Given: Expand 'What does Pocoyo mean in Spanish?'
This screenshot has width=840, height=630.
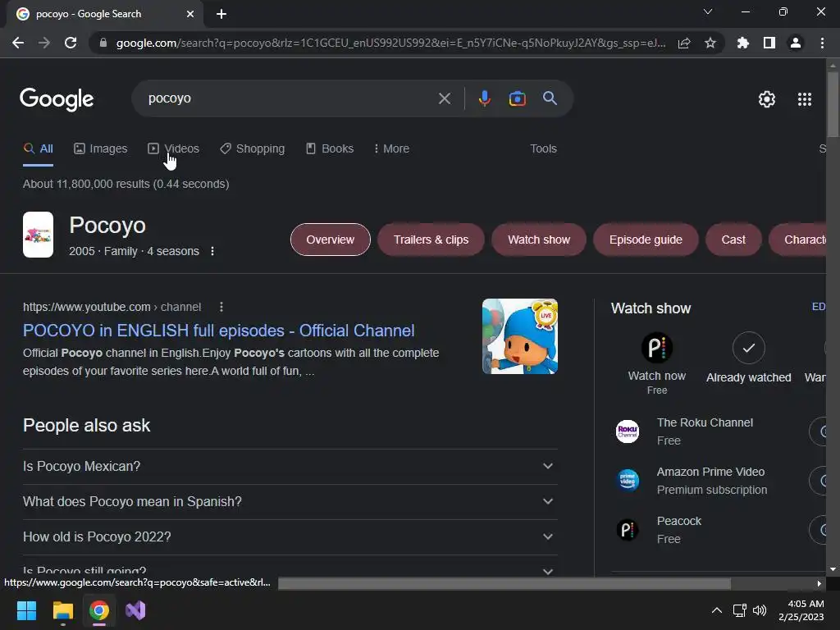Looking at the screenshot, I should click(x=290, y=502).
